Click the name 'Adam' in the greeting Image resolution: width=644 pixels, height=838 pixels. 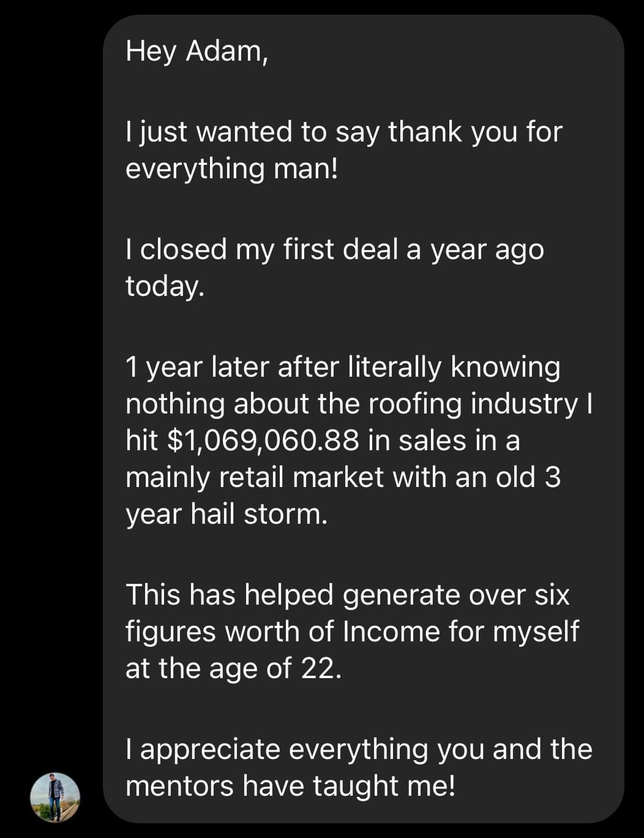(227, 51)
